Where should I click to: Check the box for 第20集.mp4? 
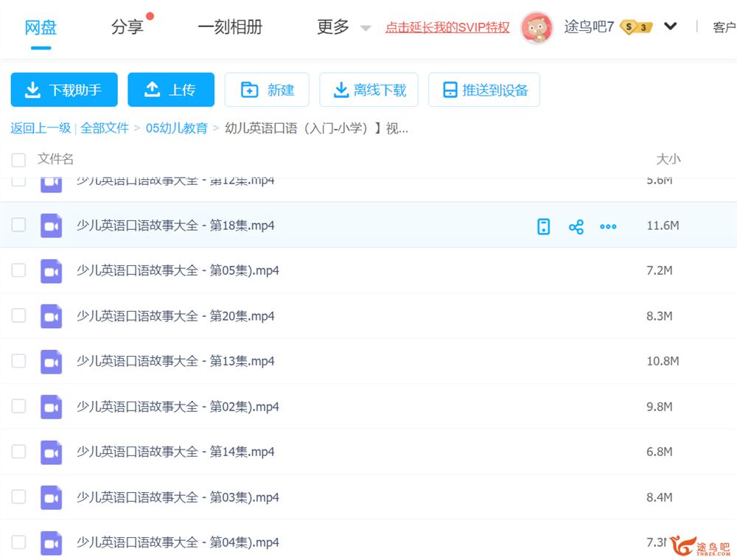[18, 315]
